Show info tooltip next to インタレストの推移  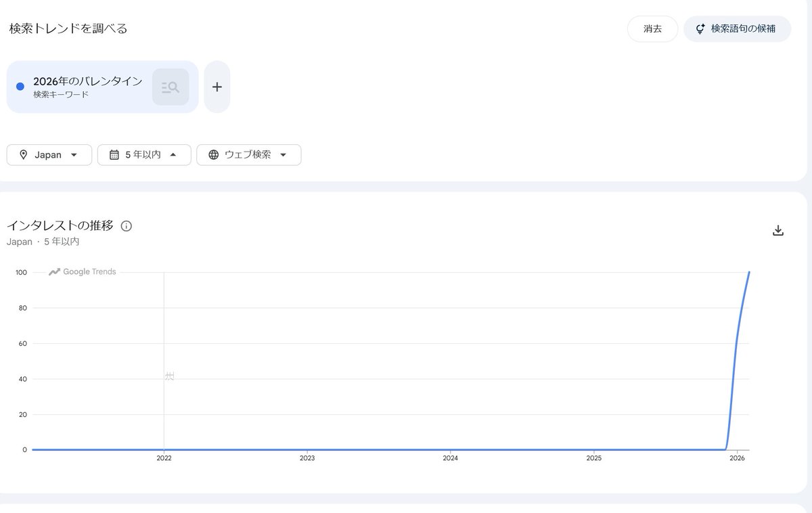click(x=126, y=226)
